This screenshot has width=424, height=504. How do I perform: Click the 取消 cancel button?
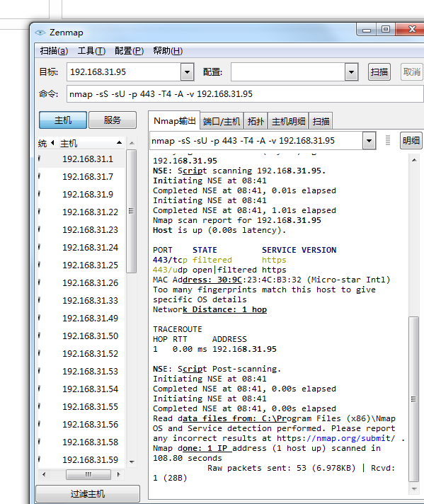411,72
